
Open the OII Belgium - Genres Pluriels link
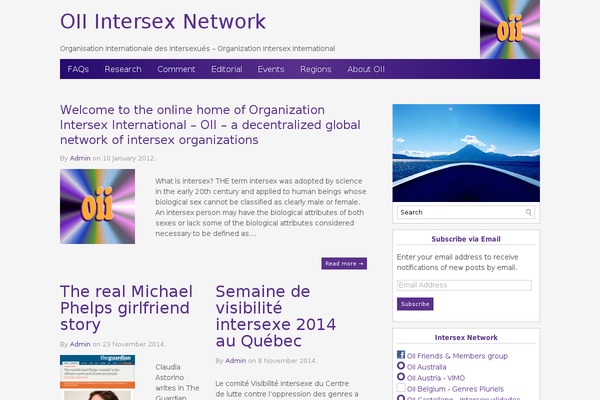point(455,389)
